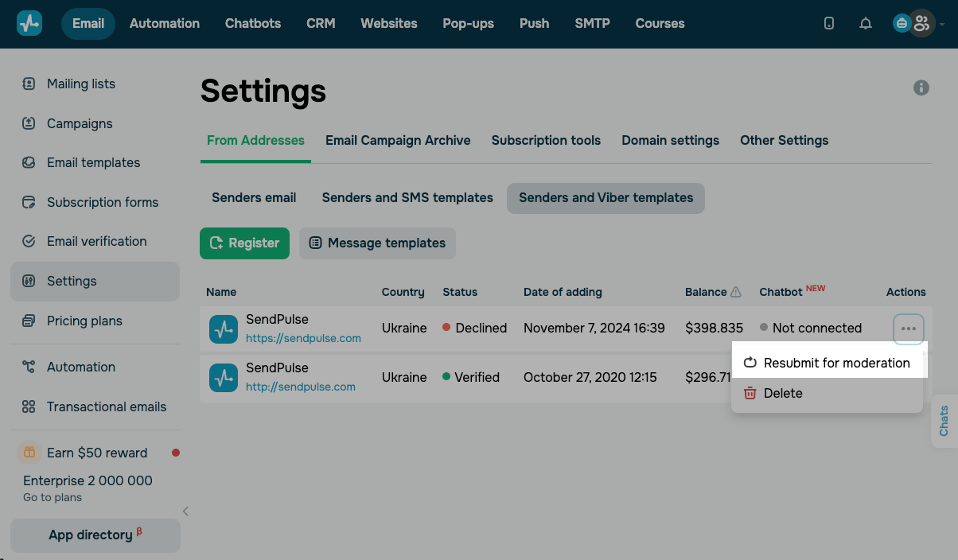Click the trash icon next to Delete
Image resolution: width=958 pixels, height=560 pixels.
pyautogui.click(x=750, y=393)
